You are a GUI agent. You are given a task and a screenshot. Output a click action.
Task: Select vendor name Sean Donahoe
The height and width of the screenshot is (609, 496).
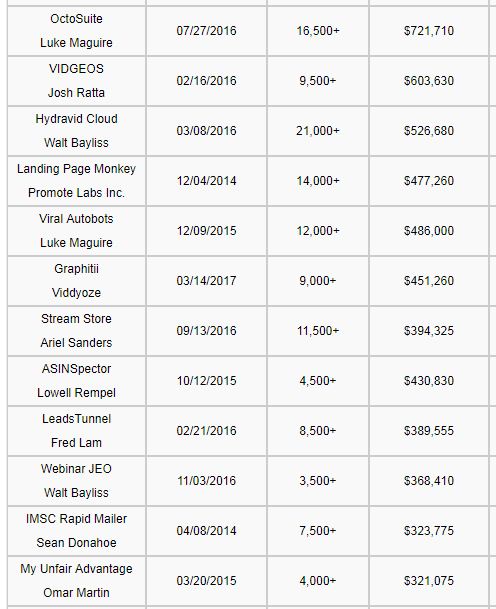(76, 543)
